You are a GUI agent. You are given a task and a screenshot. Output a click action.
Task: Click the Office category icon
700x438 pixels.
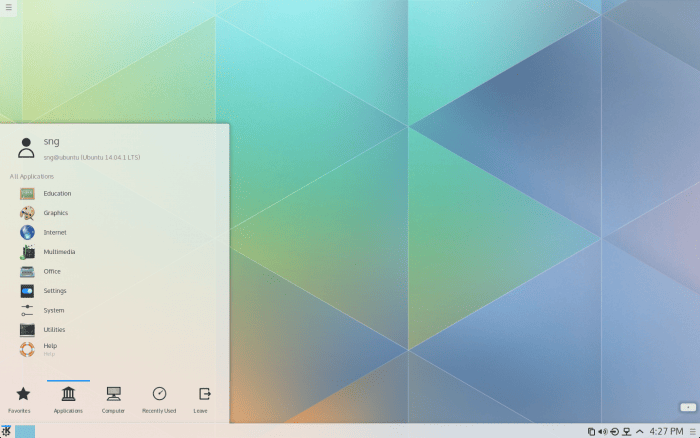pyautogui.click(x=27, y=271)
